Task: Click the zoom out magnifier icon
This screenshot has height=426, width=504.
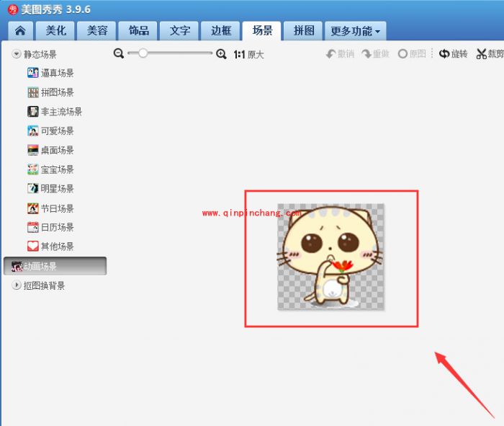Action: tap(120, 54)
